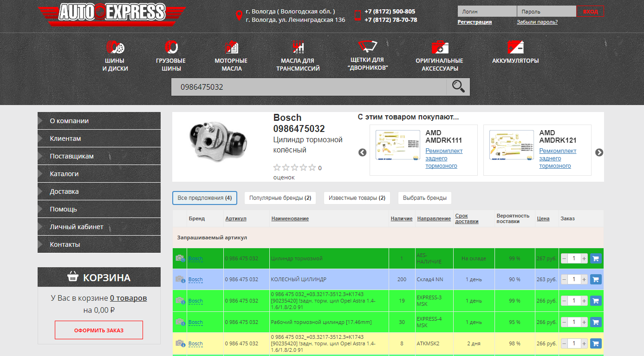644x356 pixels.
Task: Sort table by Наличие column
Action: [x=402, y=218]
